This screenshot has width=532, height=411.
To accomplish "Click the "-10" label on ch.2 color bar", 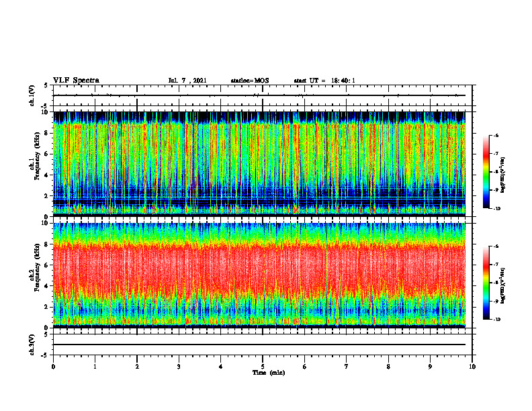I will pyautogui.click(x=496, y=320).
